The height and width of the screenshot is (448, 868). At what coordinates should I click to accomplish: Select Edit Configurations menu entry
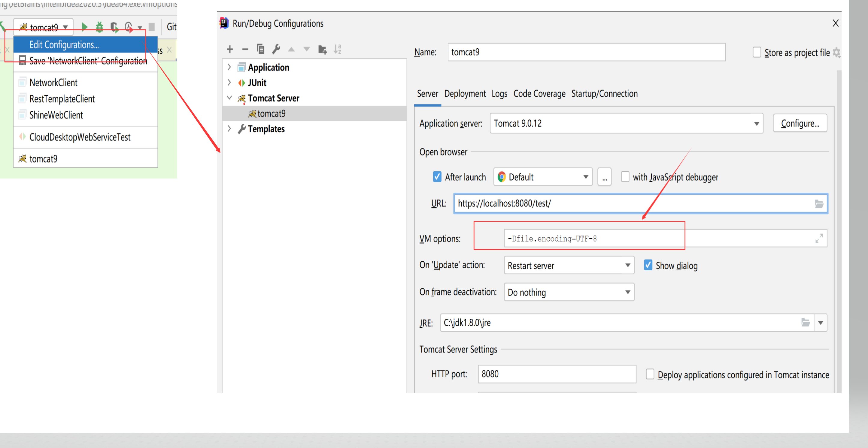pos(64,45)
